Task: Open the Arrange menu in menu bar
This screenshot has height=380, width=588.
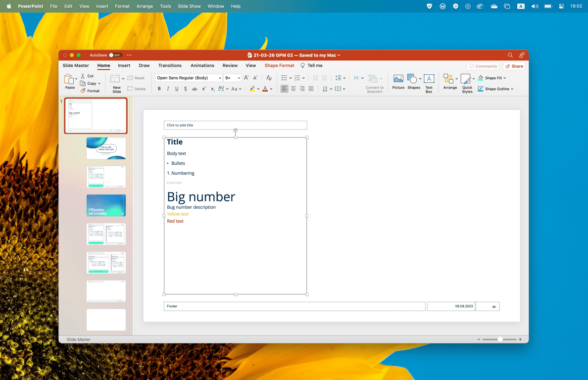Action: click(145, 6)
